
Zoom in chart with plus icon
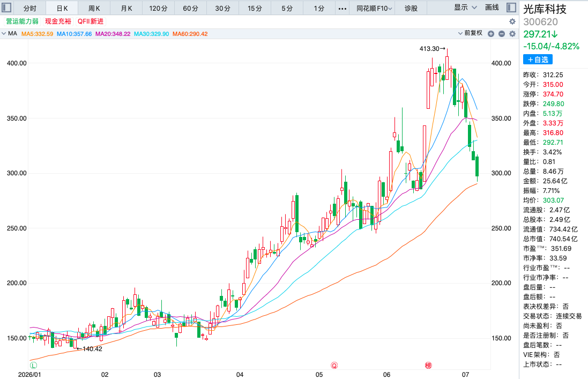click(x=491, y=34)
